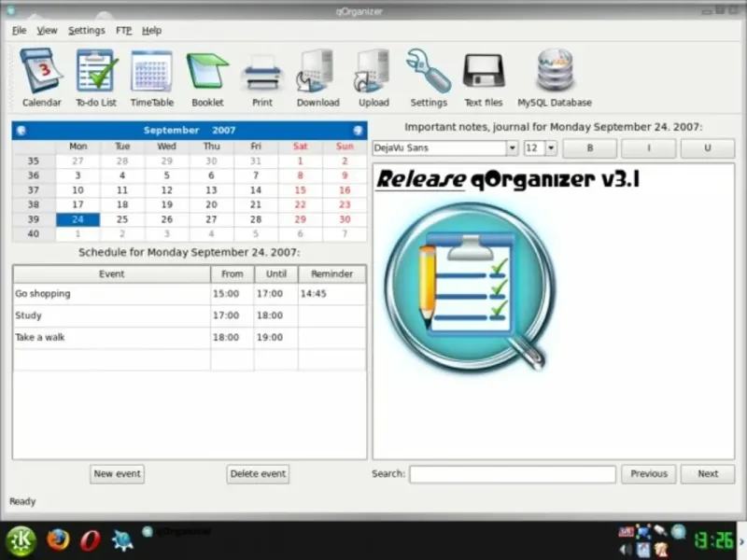Open the File menu
Viewport: 747px width, 560px height.
(x=19, y=31)
